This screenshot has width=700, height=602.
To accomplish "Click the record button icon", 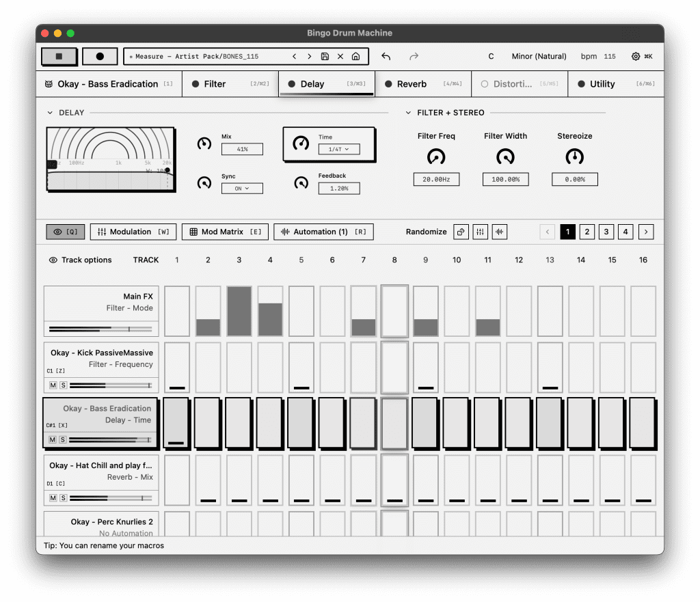I will click(100, 56).
